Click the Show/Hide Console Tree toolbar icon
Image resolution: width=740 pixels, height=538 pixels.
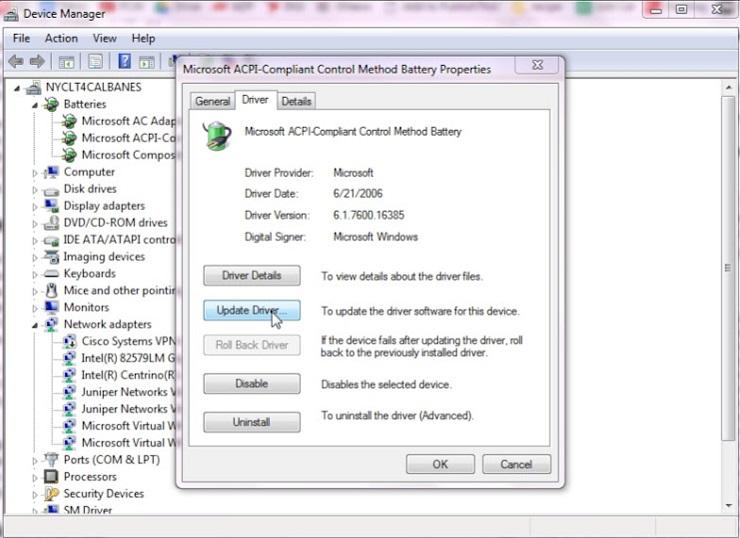coord(67,62)
